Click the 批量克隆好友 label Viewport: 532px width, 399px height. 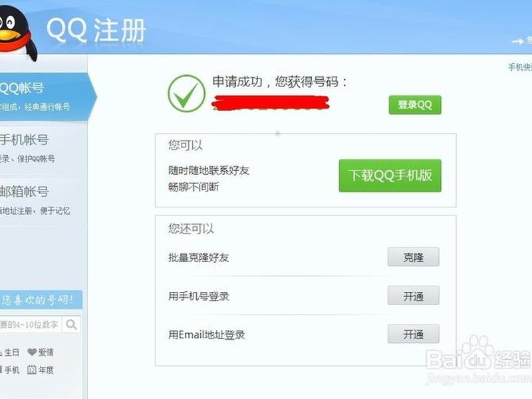point(198,257)
